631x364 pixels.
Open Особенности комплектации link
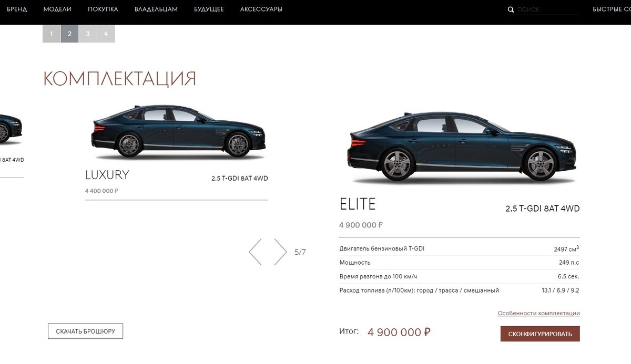coord(539,313)
